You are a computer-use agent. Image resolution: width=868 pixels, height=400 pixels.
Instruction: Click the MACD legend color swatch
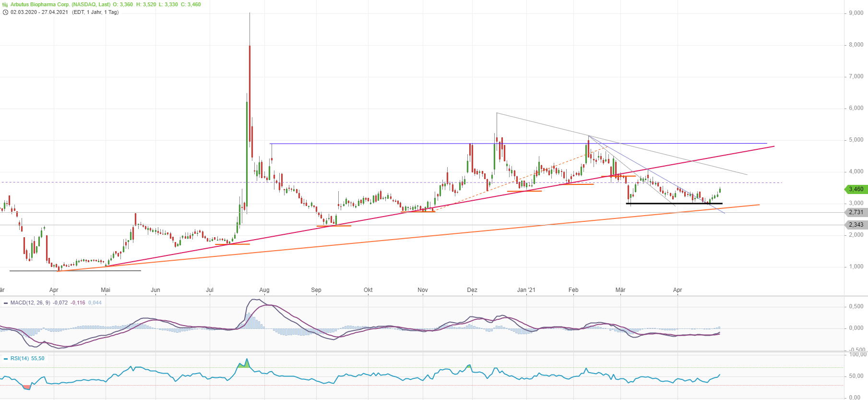pyautogui.click(x=6, y=303)
